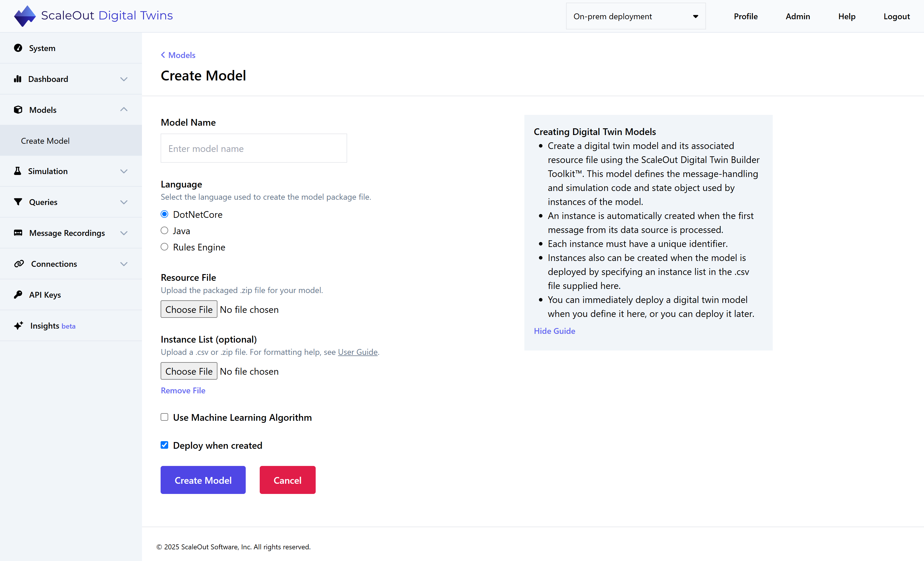Open API Keys sidebar label
The height and width of the screenshot is (561, 924).
tap(45, 295)
